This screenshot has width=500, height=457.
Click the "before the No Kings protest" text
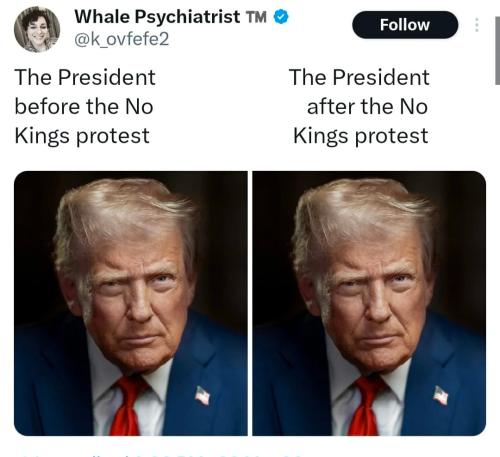[x=84, y=121]
